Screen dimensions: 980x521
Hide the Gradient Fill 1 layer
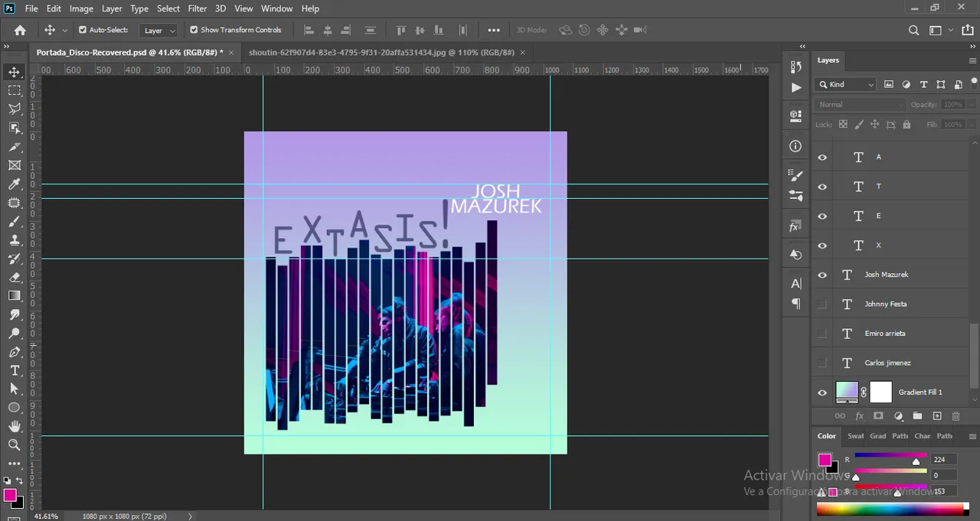tap(822, 392)
